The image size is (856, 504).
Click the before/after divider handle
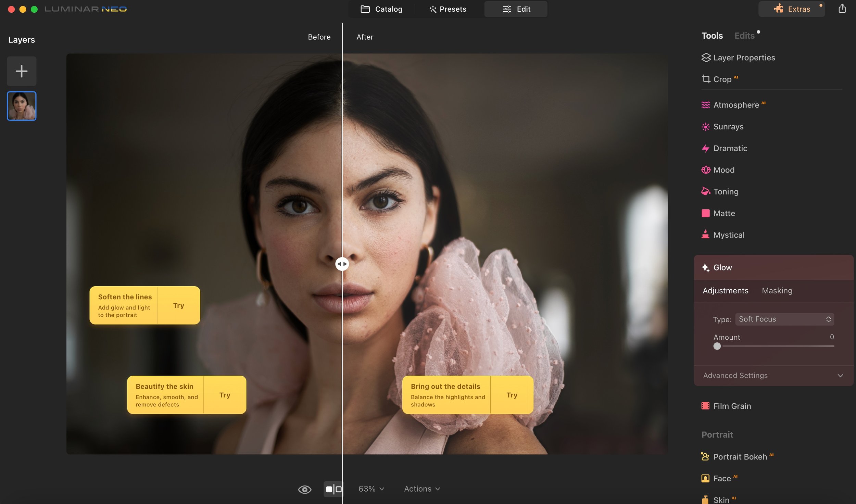tap(342, 264)
